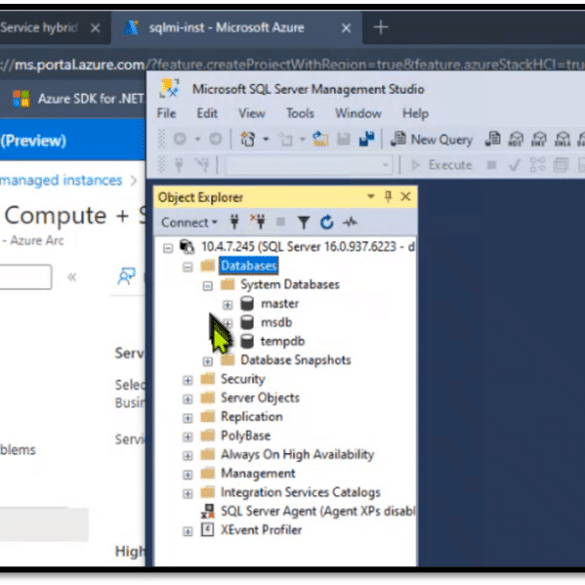This screenshot has width=585, height=585.
Task: Open the Azure SDK for .NET bookmark
Action: 78,99
